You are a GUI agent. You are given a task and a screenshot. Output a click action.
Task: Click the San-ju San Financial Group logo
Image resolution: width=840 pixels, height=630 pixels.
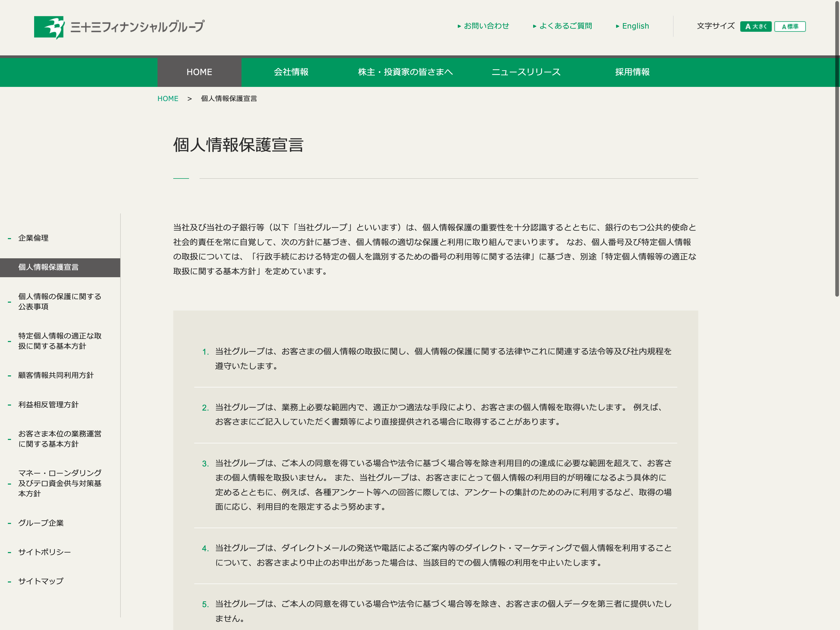click(x=119, y=27)
